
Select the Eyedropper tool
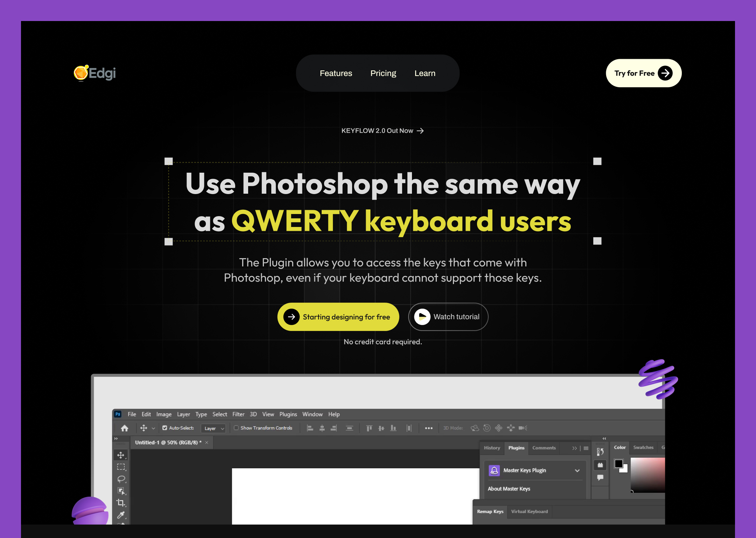(x=120, y=515)
